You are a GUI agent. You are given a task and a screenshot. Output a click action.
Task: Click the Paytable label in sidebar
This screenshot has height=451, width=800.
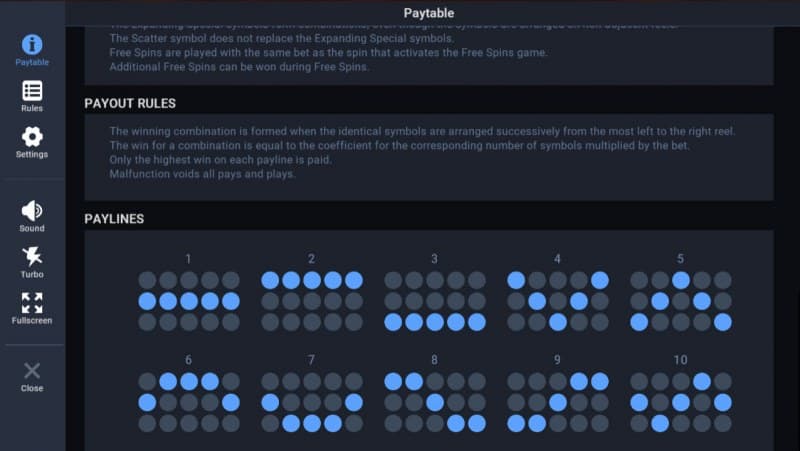32,63
